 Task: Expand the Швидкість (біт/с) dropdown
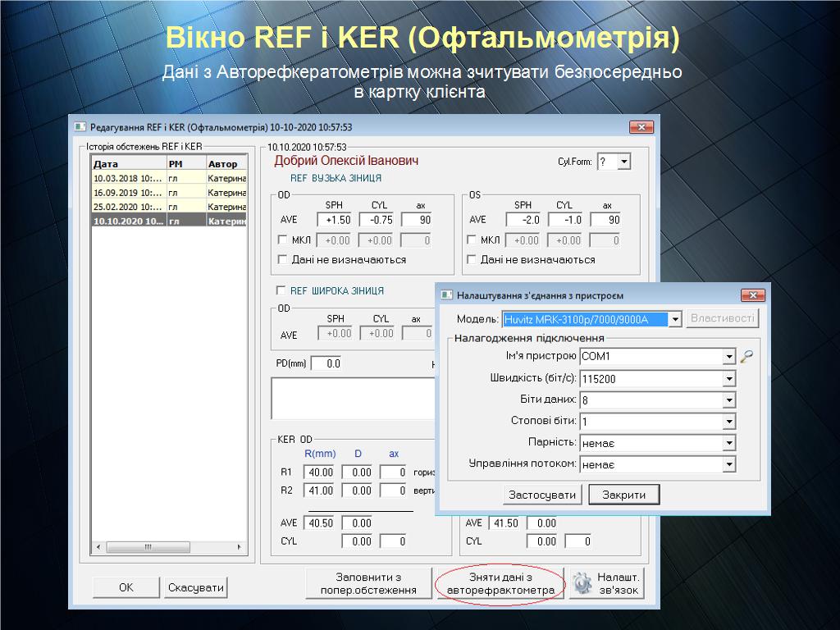pos(728,379)
